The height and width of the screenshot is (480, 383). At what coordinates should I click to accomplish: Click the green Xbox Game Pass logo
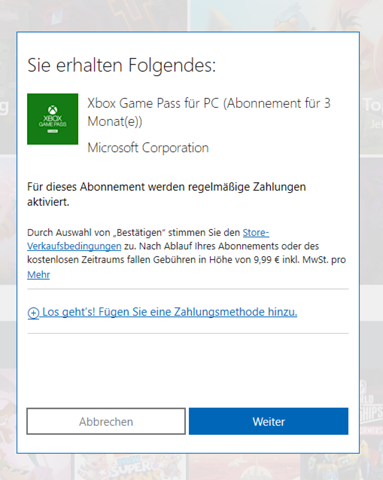tap(53, 119)
